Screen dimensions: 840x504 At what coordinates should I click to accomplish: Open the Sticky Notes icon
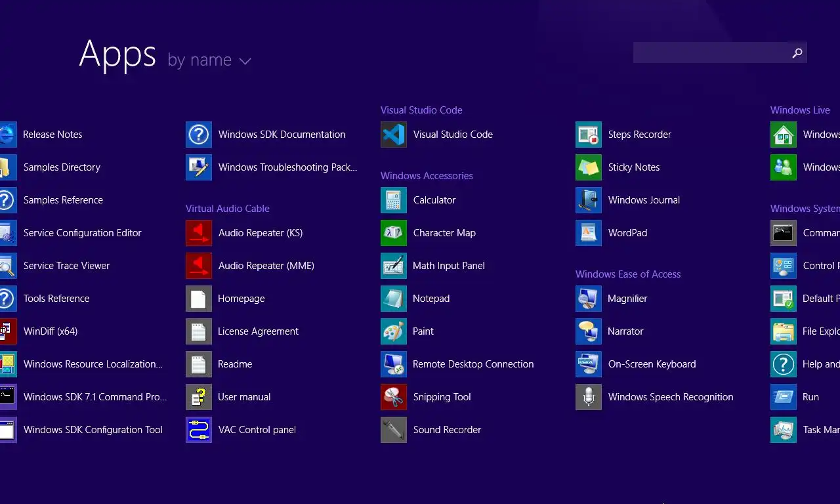tap(589, 167)
